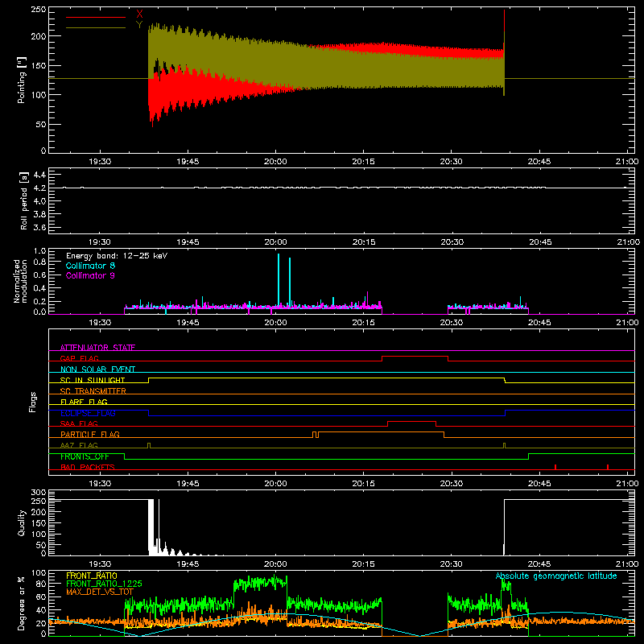Select the Degrees or % axis title
Image resolution: width=644 pixels, height=644 pixels.
pyautogui.click(x=22, y=603)
